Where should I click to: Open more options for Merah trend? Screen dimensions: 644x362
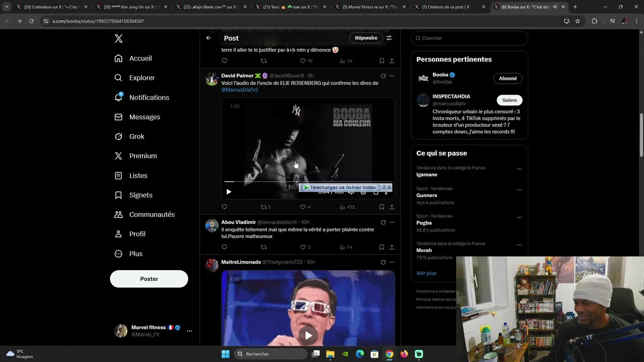pyautogui.click(x=519, y=245)
